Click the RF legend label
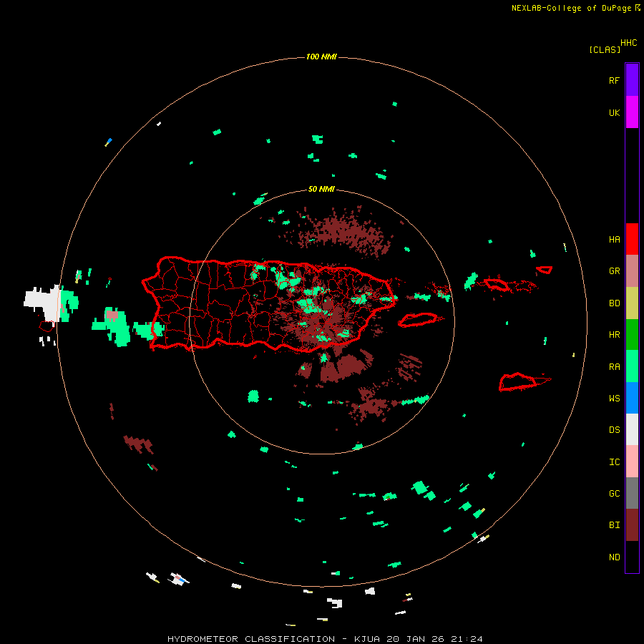Image resolution: width=644 pixels, height=644 pixels. pos(614,80)
